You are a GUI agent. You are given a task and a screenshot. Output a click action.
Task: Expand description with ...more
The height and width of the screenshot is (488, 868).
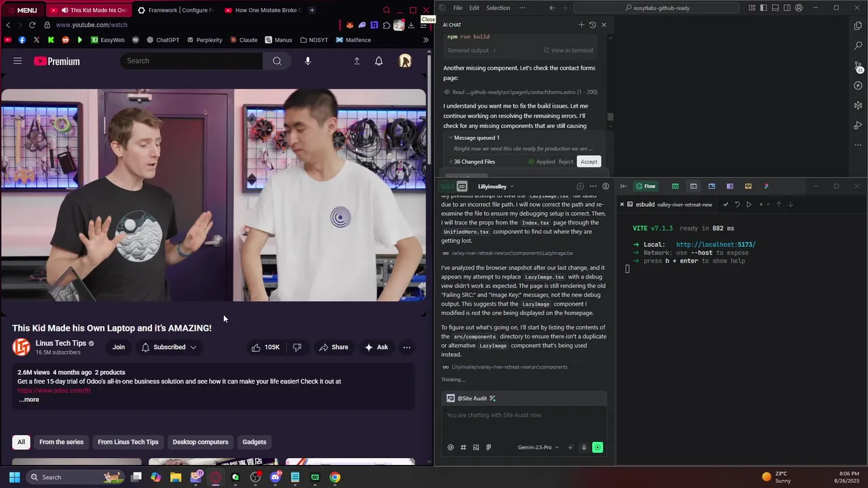click(28, 399)
